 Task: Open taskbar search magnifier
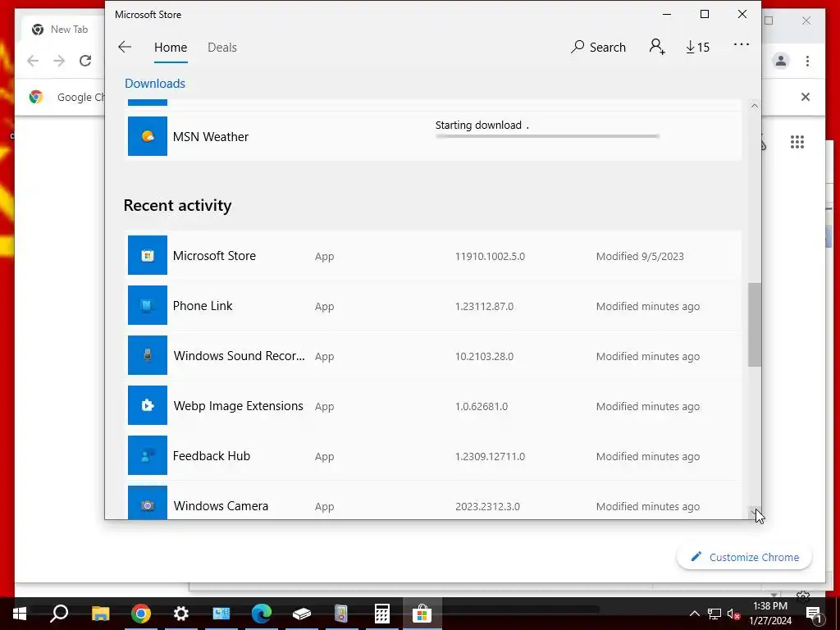pyautogui.click(x=59, y=614)
